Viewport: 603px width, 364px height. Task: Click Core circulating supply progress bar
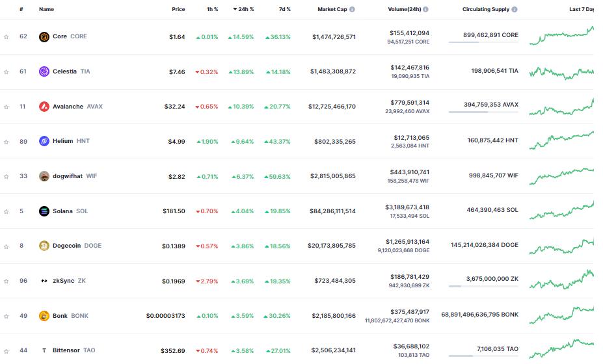pyautogui.click(x=483, y=42)
